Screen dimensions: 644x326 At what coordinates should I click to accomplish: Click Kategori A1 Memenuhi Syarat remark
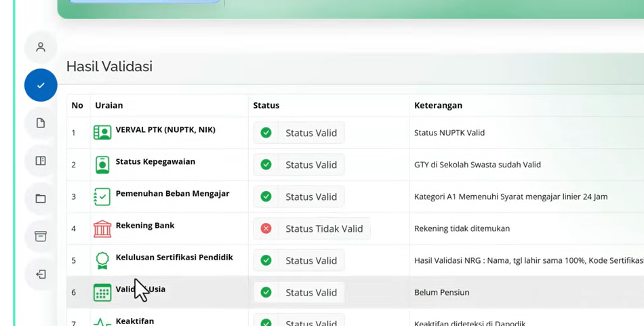[511, 197]
